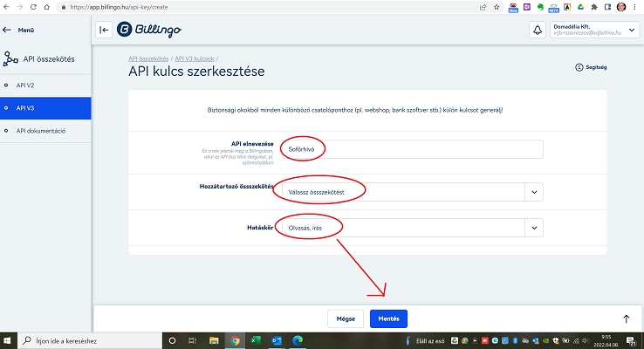Image resolution: width=644 pixels, height=349 pixels.
Task: Click the Mégse button
Action: [x=346, y=319]
